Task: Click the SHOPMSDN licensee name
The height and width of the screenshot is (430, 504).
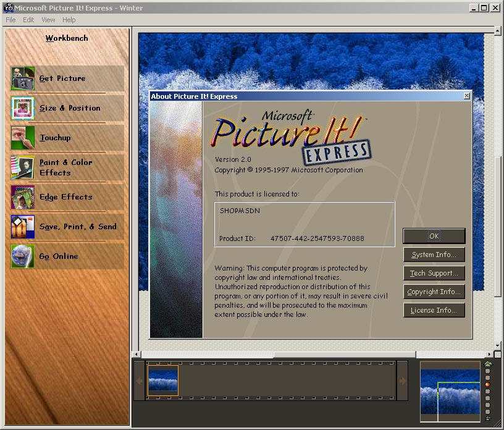Action: pos(240,211)
